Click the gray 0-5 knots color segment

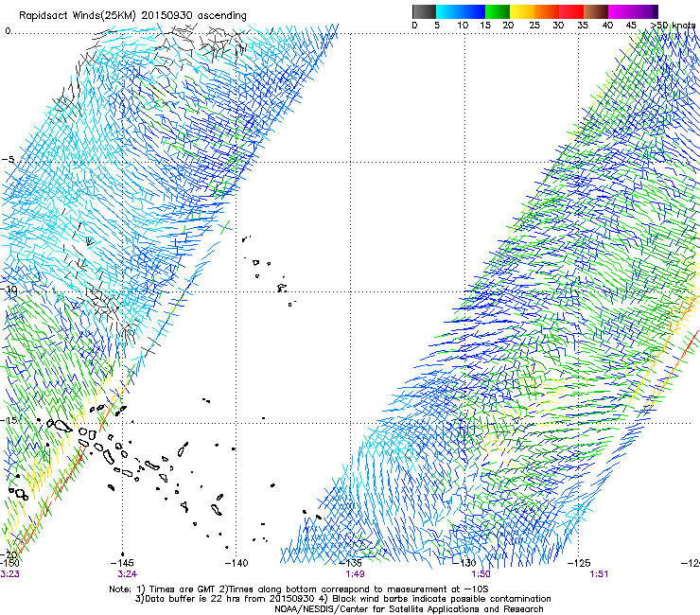424,11
